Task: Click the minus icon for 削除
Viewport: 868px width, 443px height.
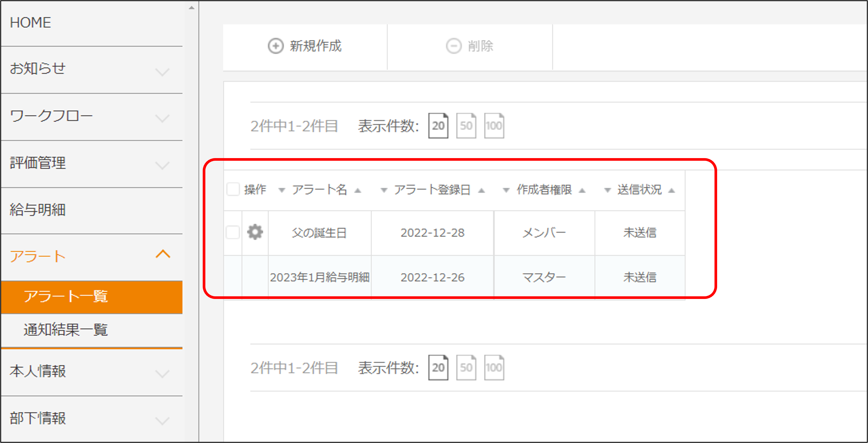Action: tap(453, 46)
